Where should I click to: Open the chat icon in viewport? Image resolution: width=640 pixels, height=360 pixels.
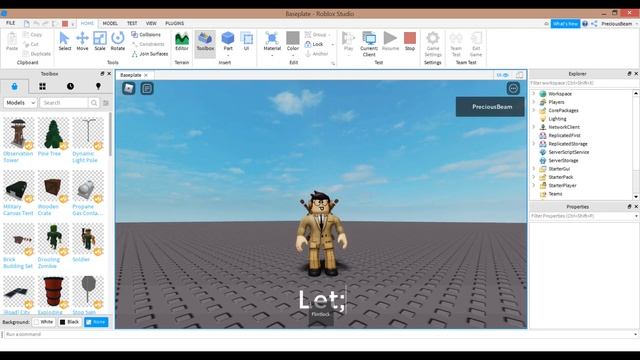point(147,88)
